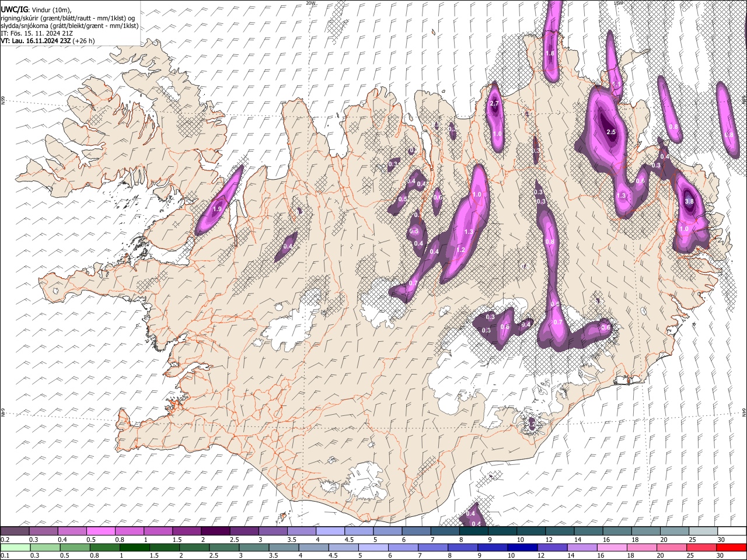Viewport: 747px width, 560px height.
Task: Click the '1.1' snowfall value label
Action: [x=616, y=84]
